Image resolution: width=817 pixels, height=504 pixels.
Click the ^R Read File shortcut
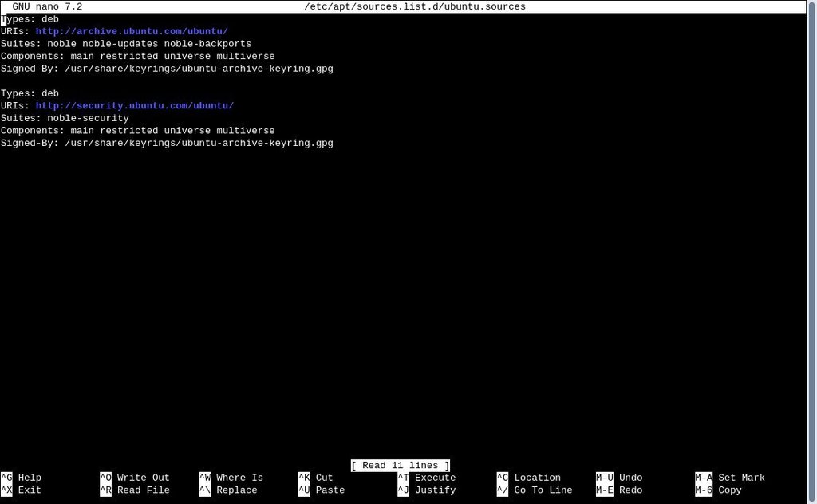pyautogui.click(x=135, y=490)
